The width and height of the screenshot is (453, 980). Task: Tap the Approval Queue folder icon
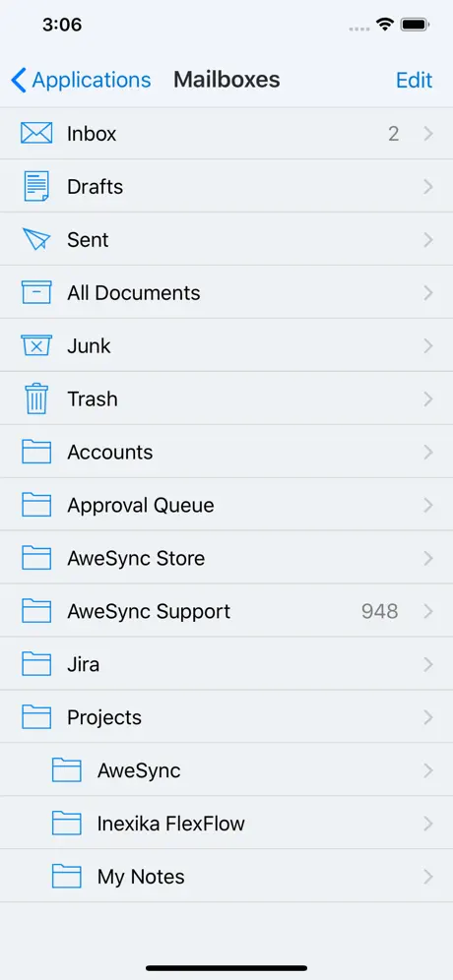[36, 505]
